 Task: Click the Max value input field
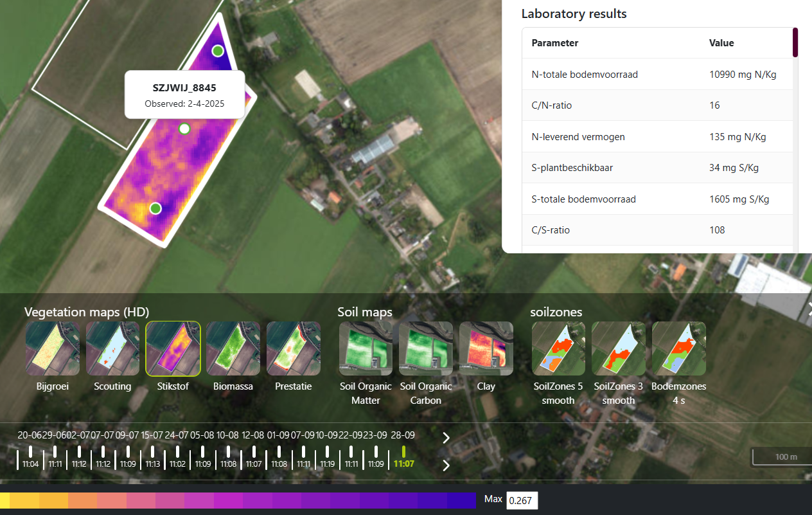coord(522,500)
